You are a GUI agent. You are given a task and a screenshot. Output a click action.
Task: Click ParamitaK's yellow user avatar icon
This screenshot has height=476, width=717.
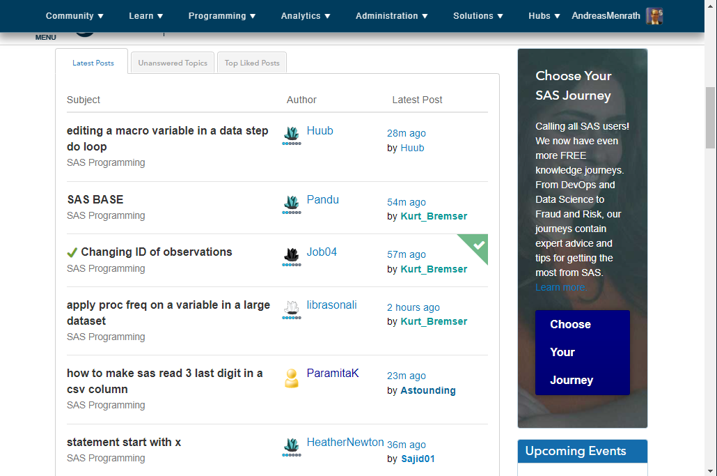(x=291, y=378)
